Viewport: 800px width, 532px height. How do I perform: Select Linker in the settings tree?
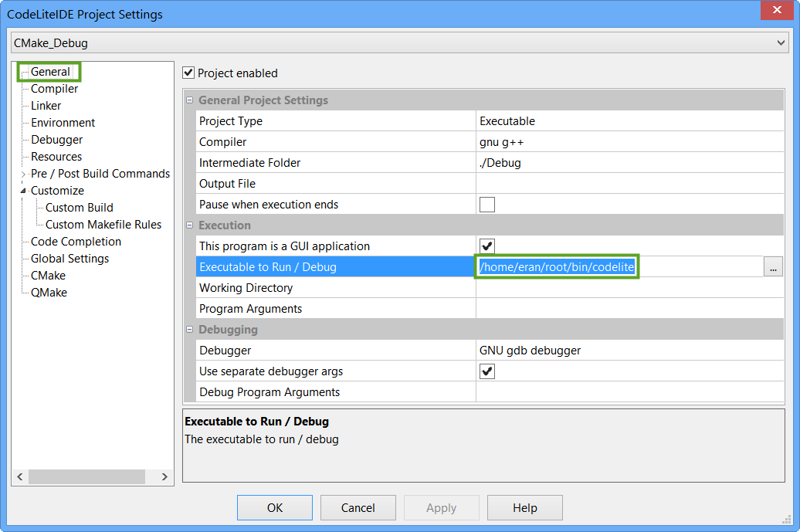tap(46, 106)
